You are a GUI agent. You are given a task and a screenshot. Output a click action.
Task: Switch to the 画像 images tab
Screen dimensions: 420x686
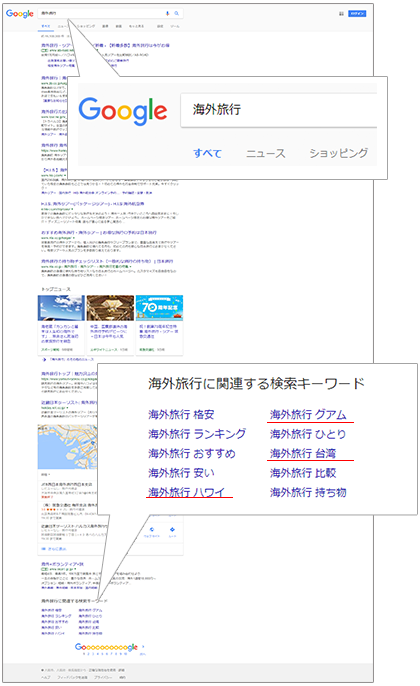click(x=105, y=26)
